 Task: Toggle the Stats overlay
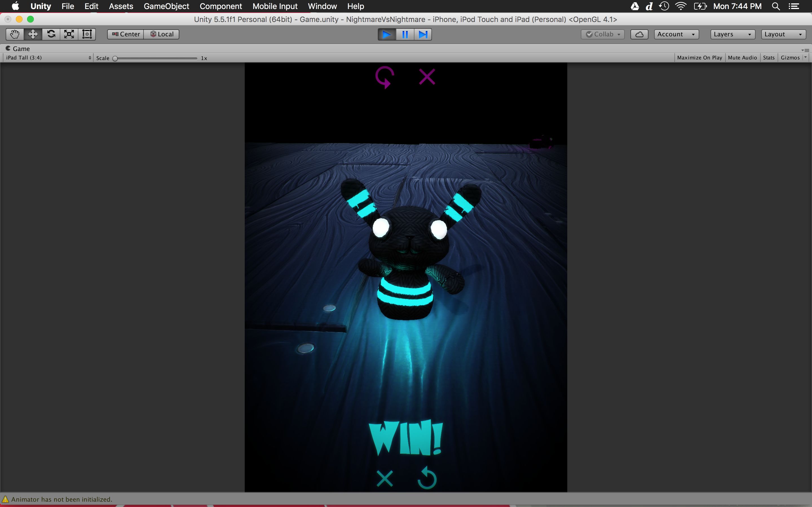[x=769, y=58]
